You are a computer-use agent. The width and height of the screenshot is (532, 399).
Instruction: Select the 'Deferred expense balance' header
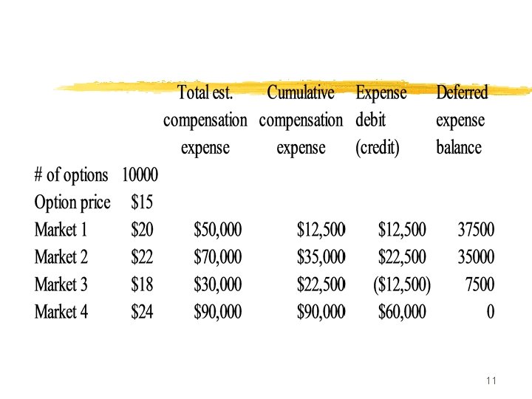pos(462,120)
